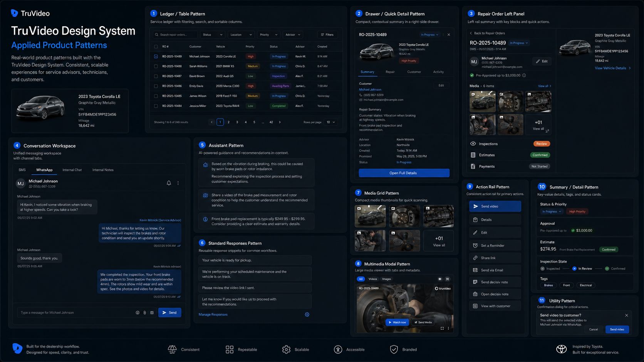Check the RO-2025-10485 row checkbox
This screenshot has height=362, width=644.
click(156, 96)
